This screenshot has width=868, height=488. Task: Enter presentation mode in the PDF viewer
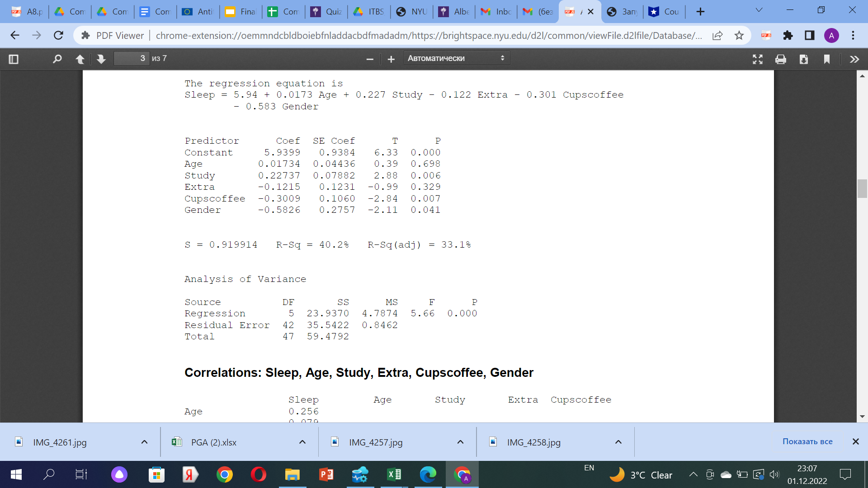[x=758, y=59]
